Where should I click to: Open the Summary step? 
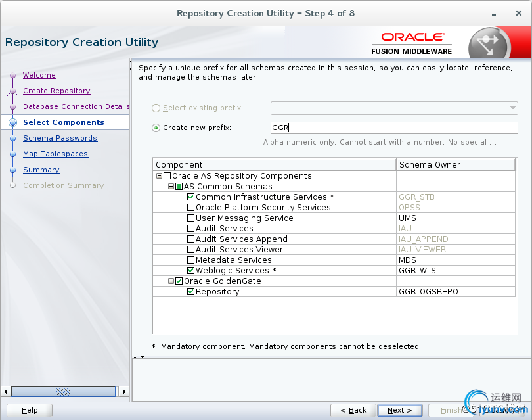(x=41, y=170)
